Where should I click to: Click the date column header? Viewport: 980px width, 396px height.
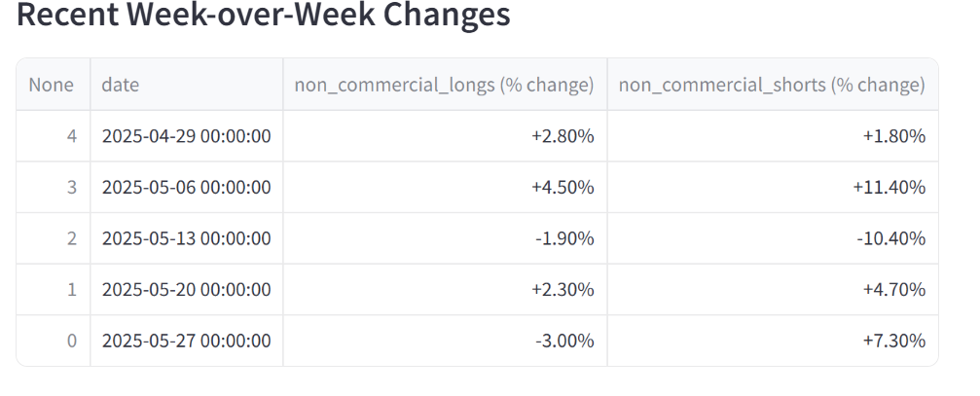click(186, 85)
